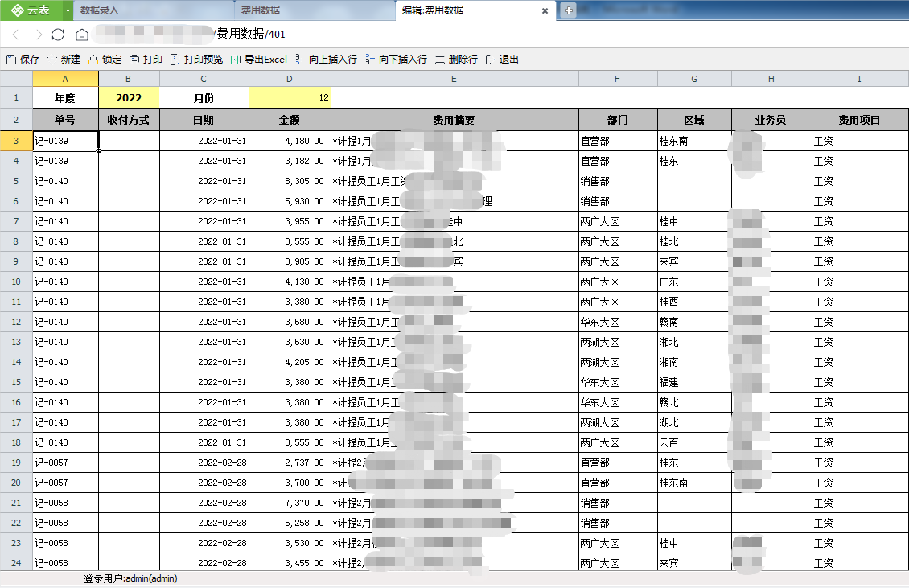The height and width of the screenshot is (588, 909).
Task: Click Exit (退出) in toolbar
Action: [502, 60]
